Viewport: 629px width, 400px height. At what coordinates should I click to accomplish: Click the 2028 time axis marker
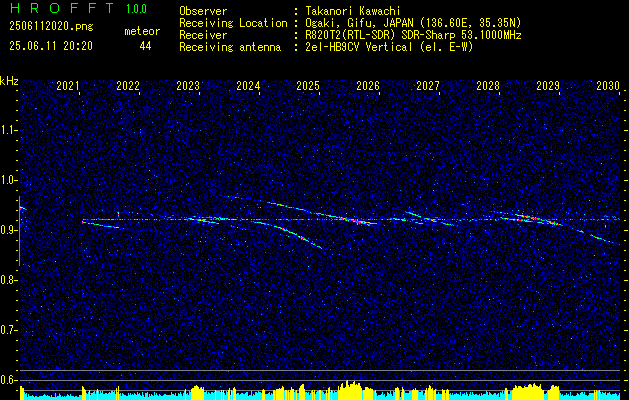(488, 85)
